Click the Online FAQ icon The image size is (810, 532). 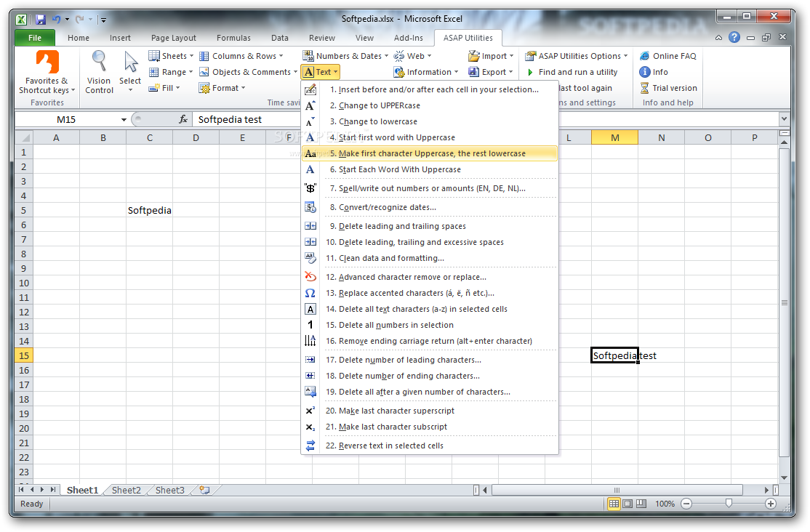(645, 56)
